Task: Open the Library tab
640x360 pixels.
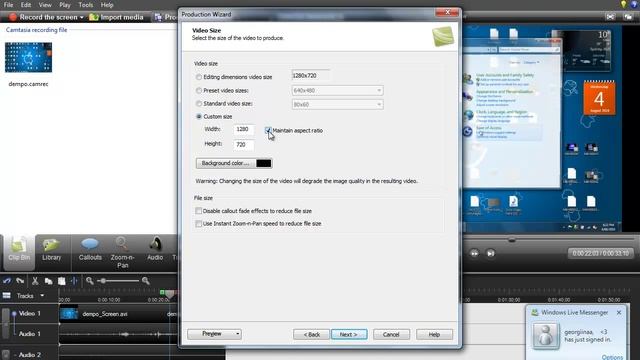Action: click(x=51, y=249)
